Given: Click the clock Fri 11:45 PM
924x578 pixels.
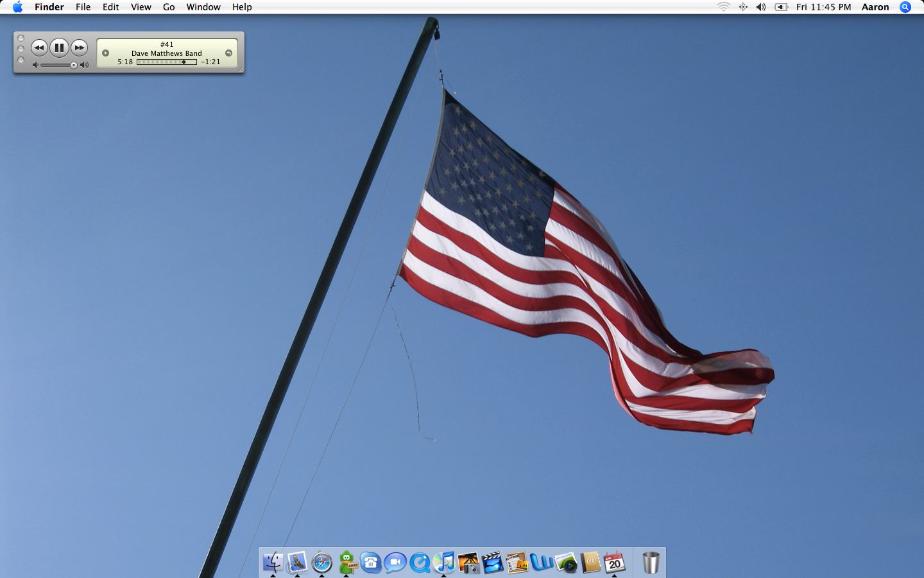Looking at the screenshot, I should pos(823,7).
